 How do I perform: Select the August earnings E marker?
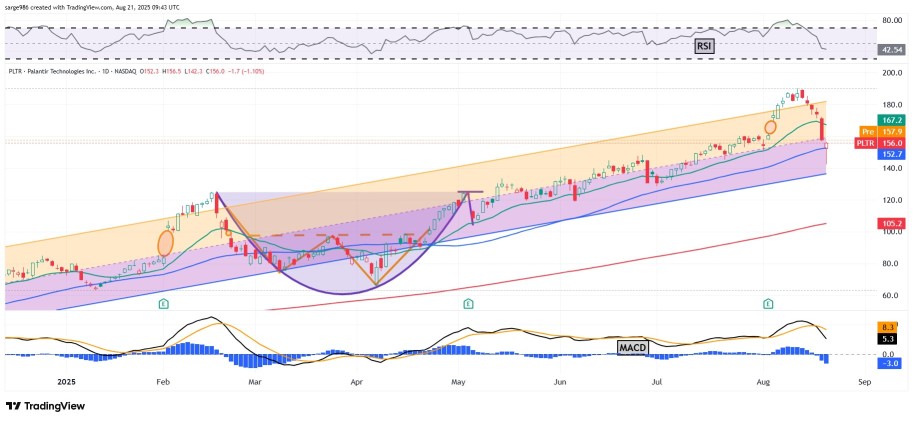click(x=769, y=303)
